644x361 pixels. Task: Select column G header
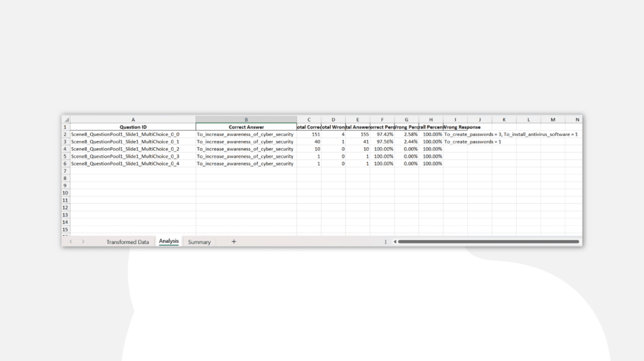click(406, 119)
